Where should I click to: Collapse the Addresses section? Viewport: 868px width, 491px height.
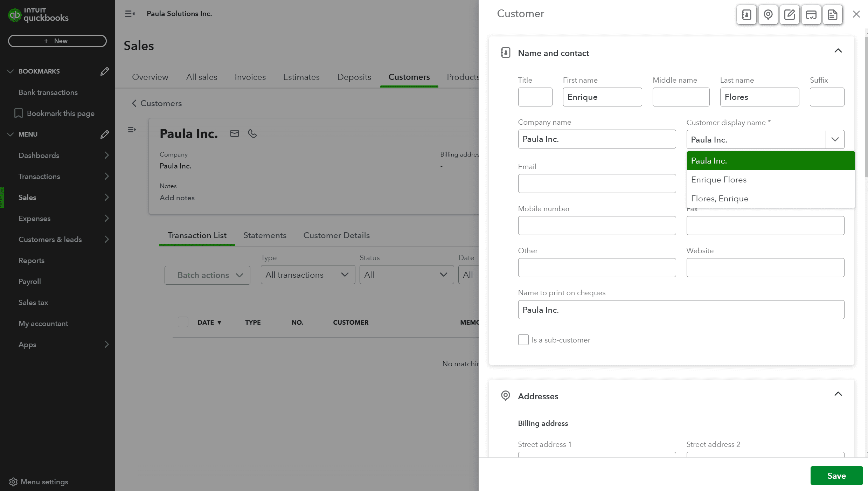point(838,394)
